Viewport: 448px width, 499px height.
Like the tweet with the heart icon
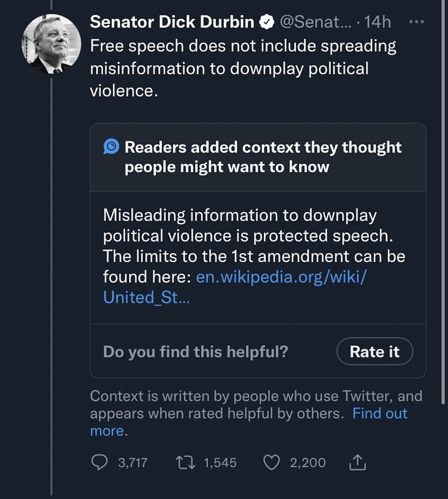pos(271,462)
